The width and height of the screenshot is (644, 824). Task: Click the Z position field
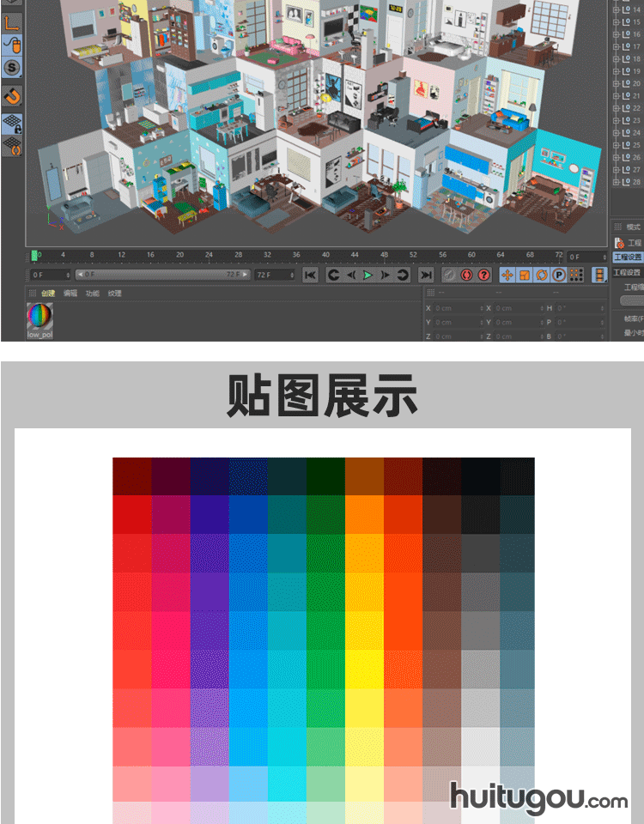click(459, 336)
